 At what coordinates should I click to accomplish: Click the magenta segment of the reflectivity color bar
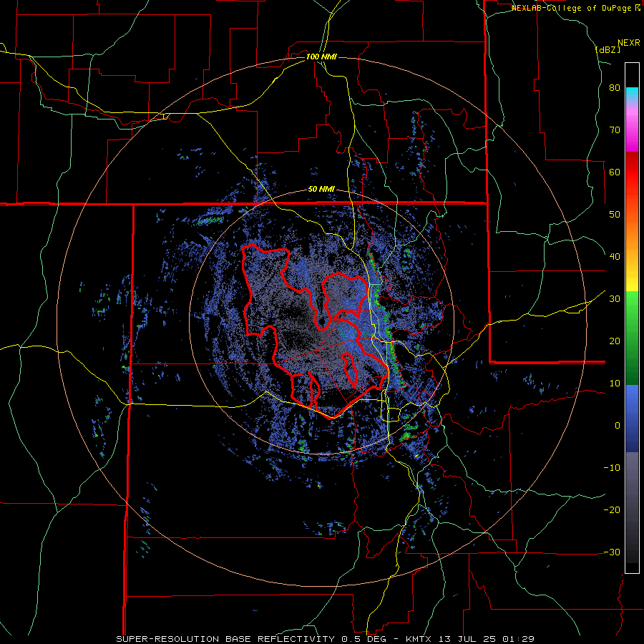632,131
